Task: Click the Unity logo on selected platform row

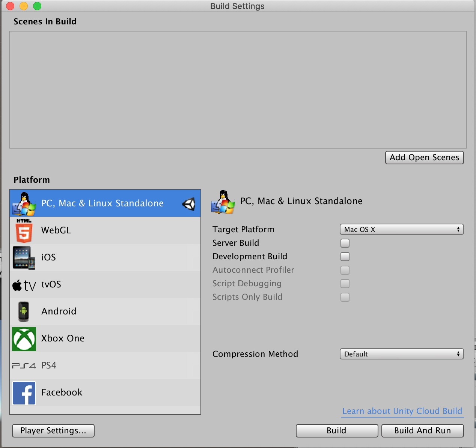Action: click(x=189, y=204)
